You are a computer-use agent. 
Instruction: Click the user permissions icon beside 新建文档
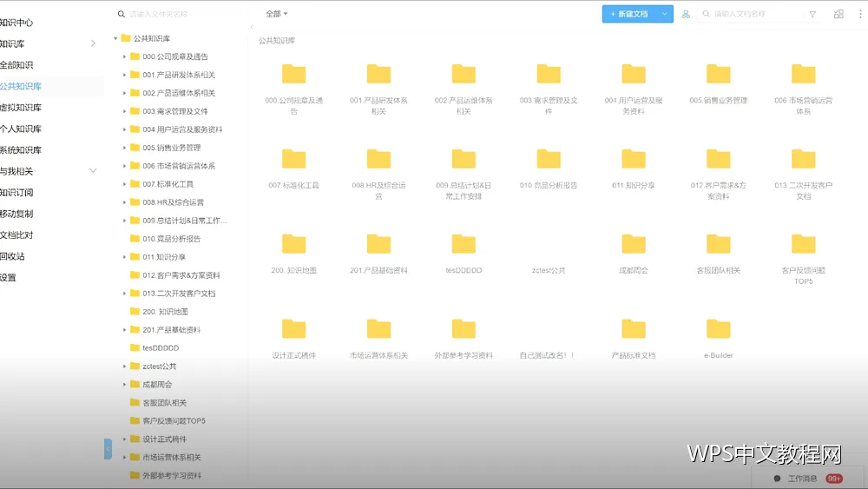coord(686,14)
